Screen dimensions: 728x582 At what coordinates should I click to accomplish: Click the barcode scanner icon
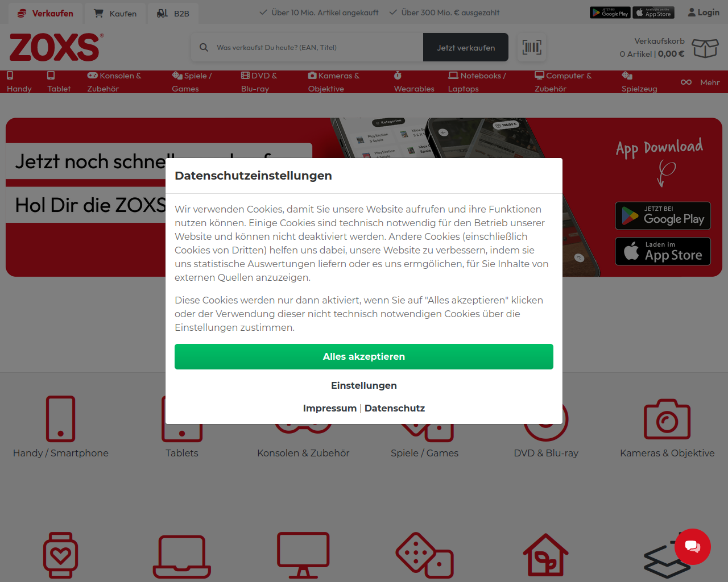[532, 47]
